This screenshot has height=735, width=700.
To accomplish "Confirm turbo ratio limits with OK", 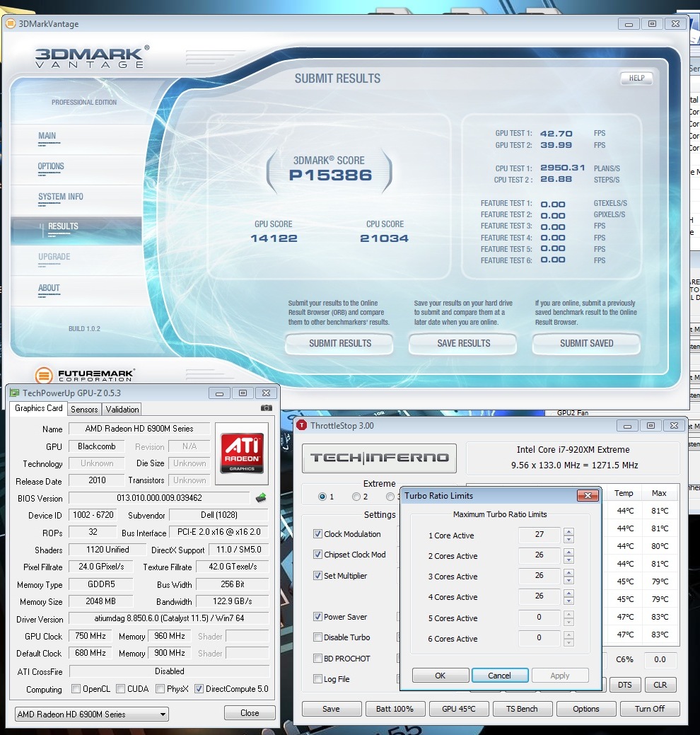I will (x=441, y=676).
